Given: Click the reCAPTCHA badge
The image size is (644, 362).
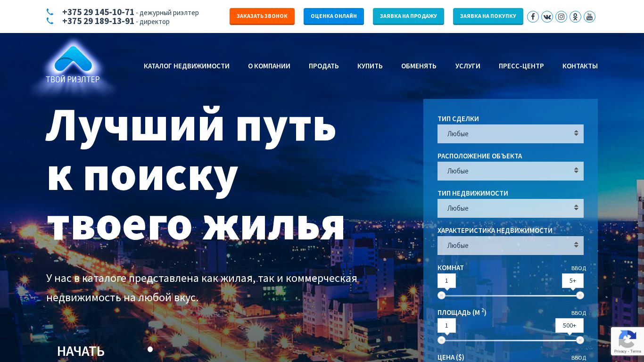Looking at the screenshot, I should [627, 341].
